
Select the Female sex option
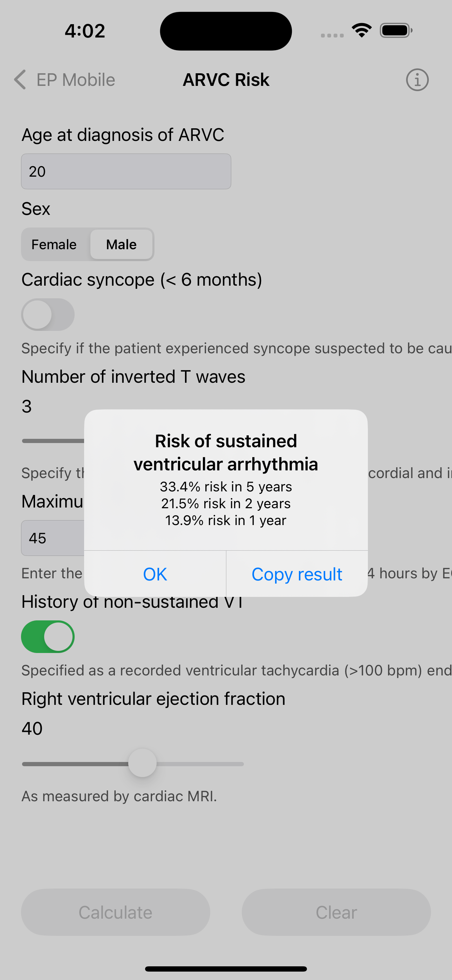pos(54,245)
